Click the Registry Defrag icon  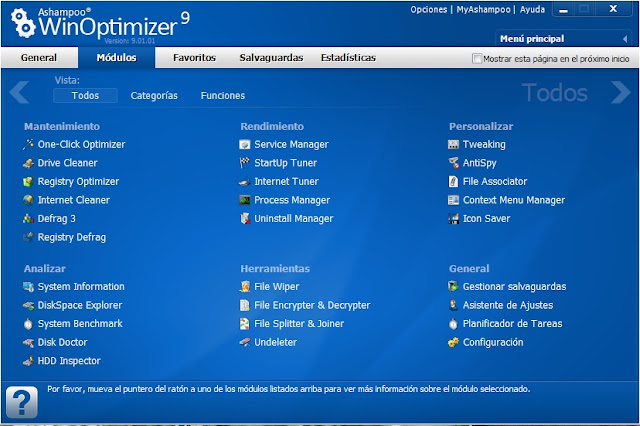(x=28, y=237)
